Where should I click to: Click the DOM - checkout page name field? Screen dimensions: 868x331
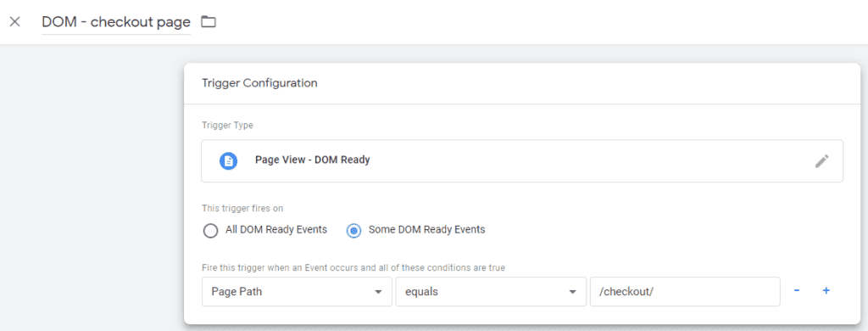click(116, 22)
